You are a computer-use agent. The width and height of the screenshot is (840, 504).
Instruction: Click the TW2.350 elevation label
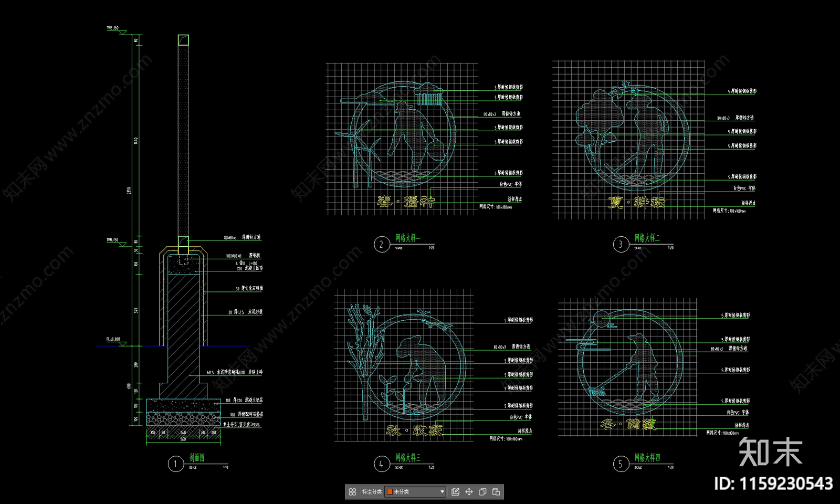point(112,28)
